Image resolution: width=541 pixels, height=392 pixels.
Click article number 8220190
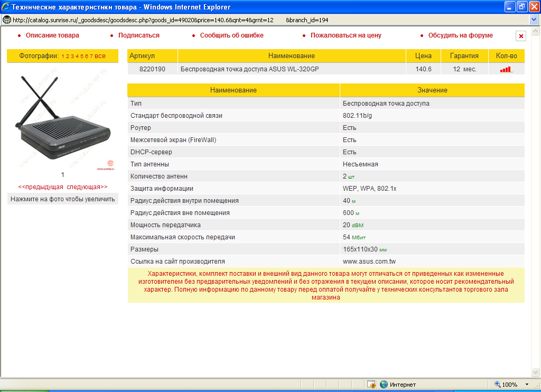pos(152,69)
